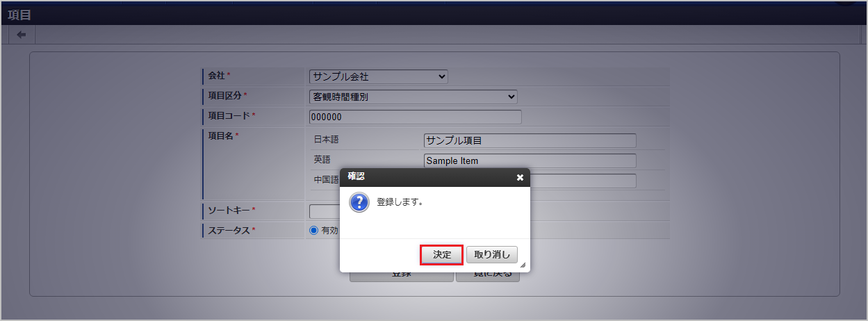Click the 登録します。 message text
This screenshot has height=321, width=868.
coord(400,202)
